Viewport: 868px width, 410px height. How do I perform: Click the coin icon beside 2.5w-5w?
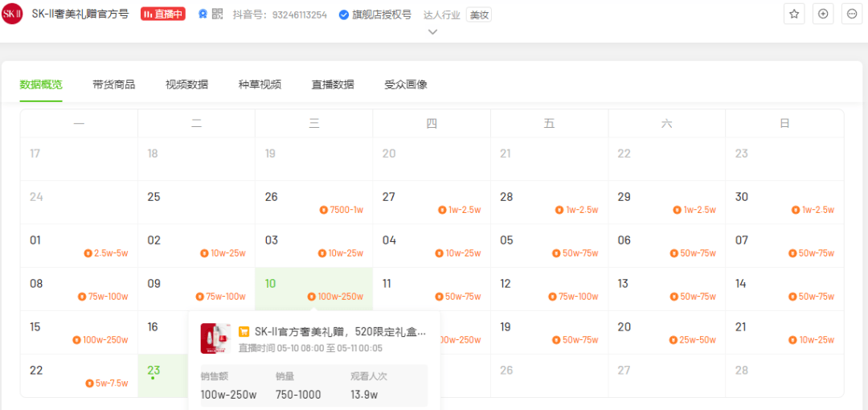coord(88,253)
